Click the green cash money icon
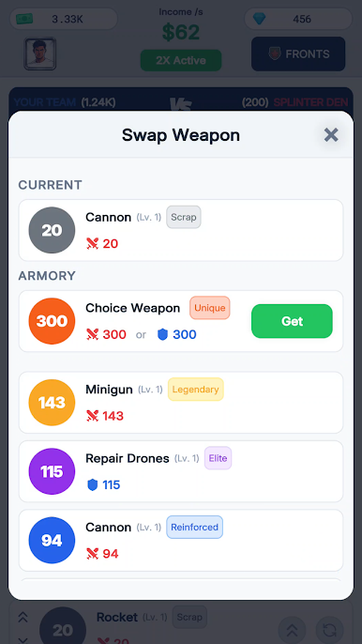The image size is (362, 644). [24, 19]
